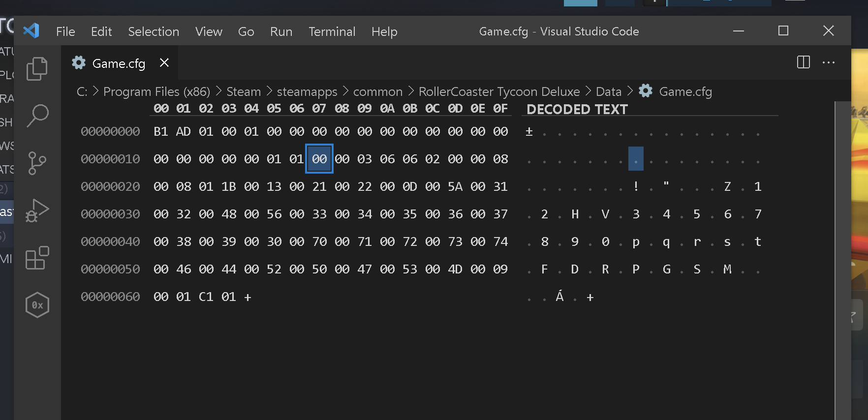
Task: Open the Run and Debug view
Action: 37,210
